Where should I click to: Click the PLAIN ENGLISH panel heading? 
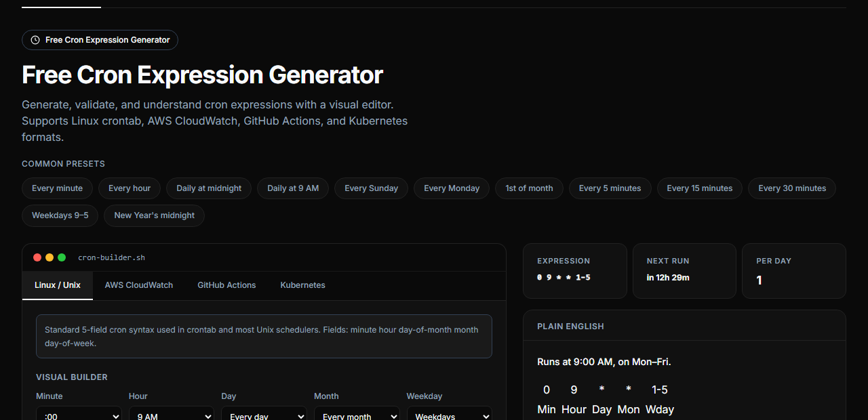(x=570, y=327)
